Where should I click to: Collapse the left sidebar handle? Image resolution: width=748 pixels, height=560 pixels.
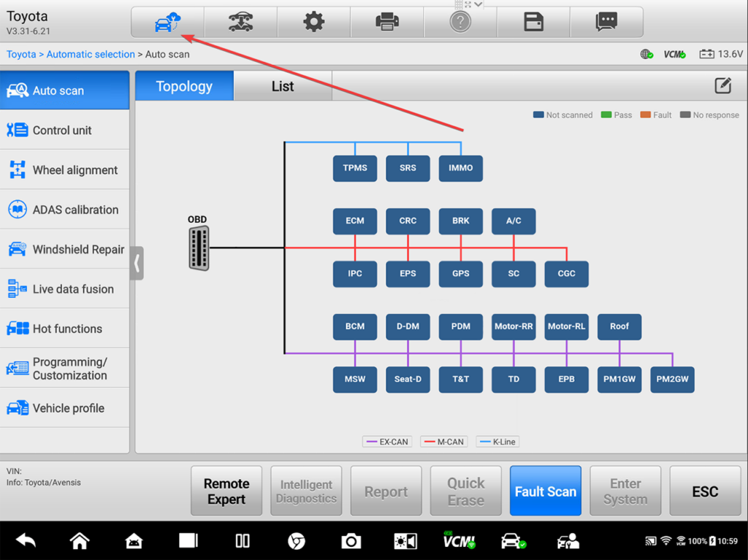[x=137, y=263]
